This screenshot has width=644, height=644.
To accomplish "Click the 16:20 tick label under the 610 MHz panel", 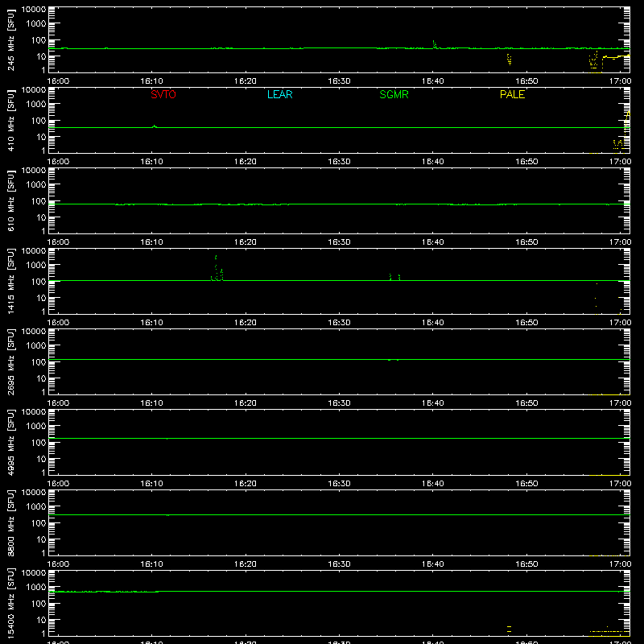I will point(246,242).
